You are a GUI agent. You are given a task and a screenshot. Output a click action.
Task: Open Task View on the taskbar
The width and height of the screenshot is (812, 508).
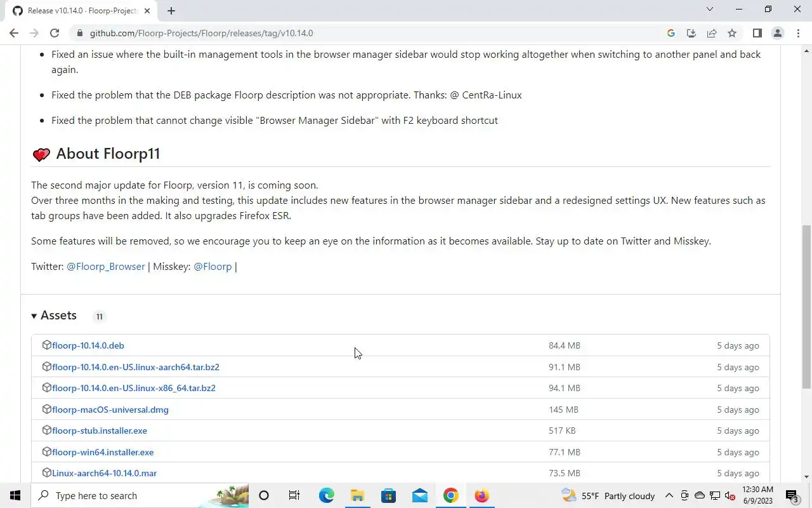coord(294,495)
